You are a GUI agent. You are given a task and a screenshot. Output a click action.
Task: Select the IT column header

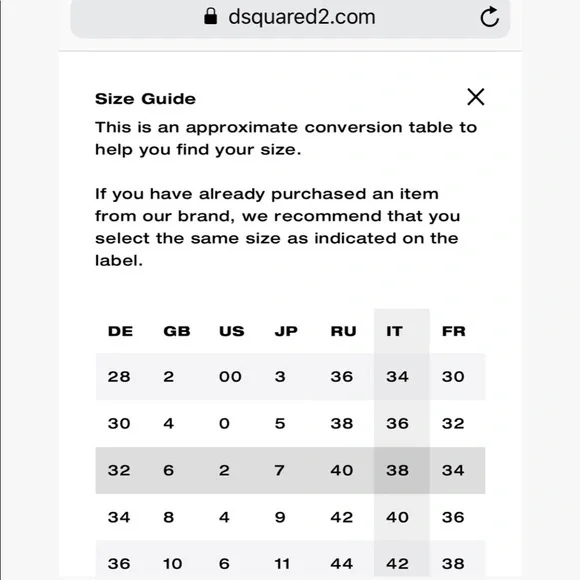click(x=394, y=331)
